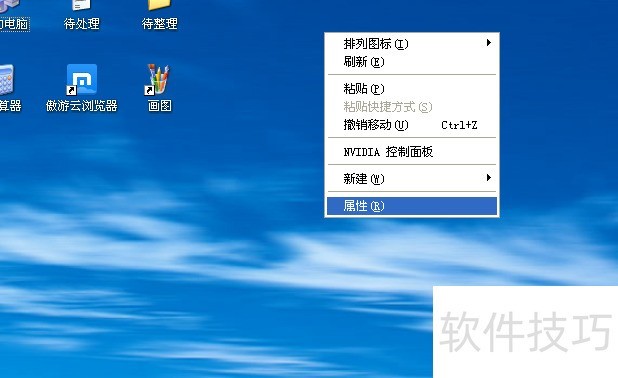This screenshot has height=378, width=618.
Task: Open the 排列图标(I) submenu entry
Action: 412,43
